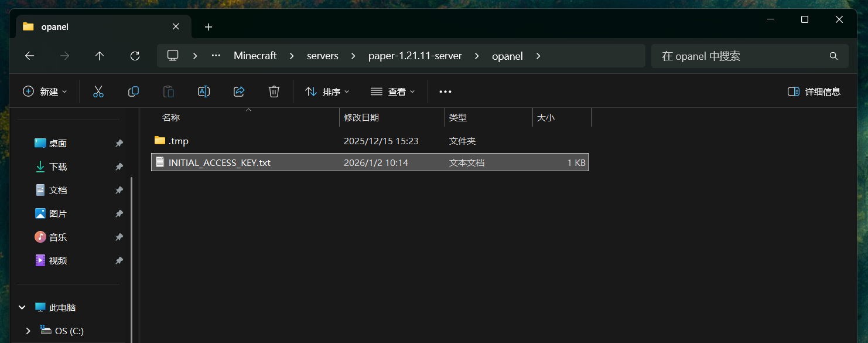
Task: Click the Share icon in toolbar
Action: coord(239,91)
